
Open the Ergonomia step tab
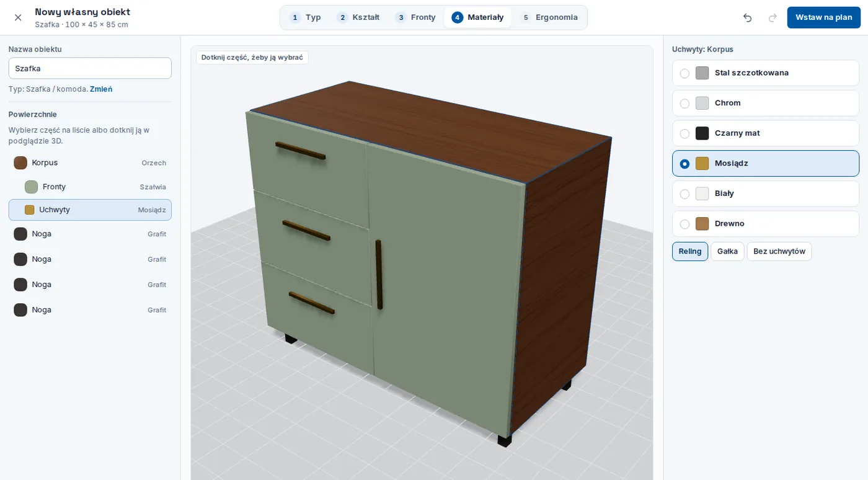coord(549,17)
